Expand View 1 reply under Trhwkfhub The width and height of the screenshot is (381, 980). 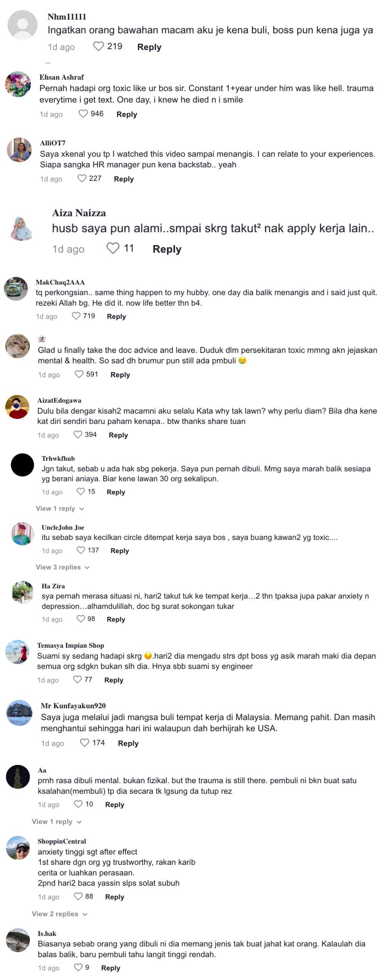[x=59, y=509]
